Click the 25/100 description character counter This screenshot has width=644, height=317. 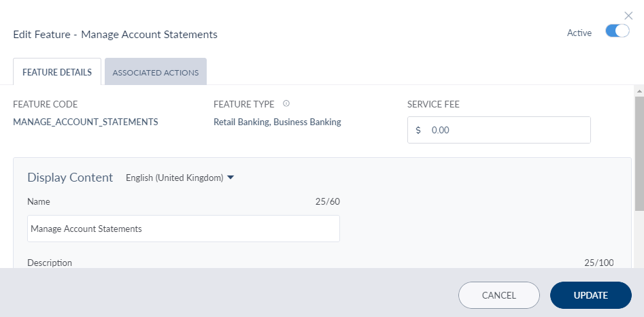click(598, 263)
